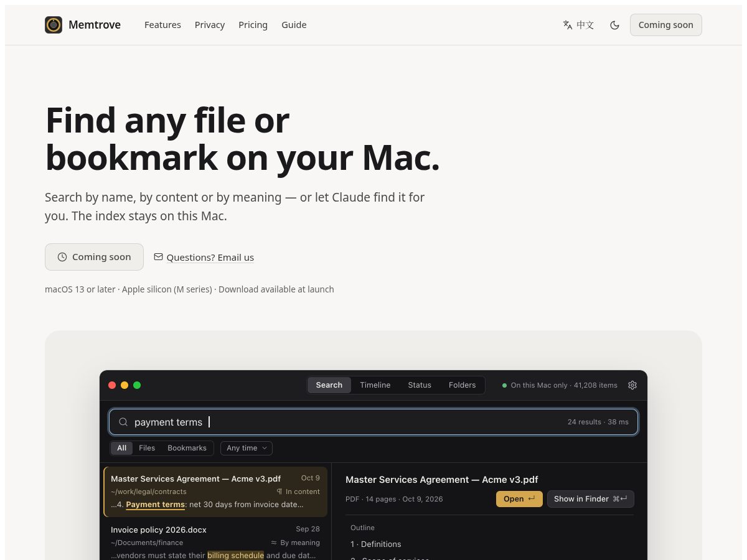Viewport: 747px width, 560px height.
Task: Click the green On this Mac only status dot
Action: pyautogui.click(x=504, y=386)
